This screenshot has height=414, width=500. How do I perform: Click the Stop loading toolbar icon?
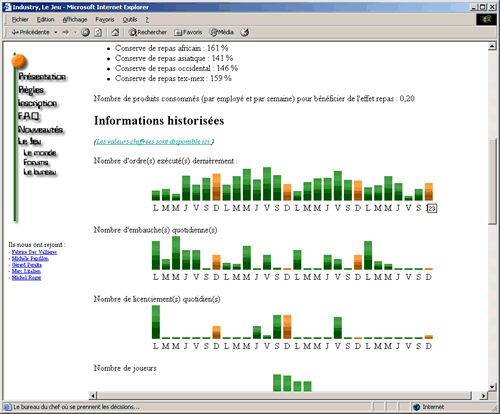(x=86, y=32)
